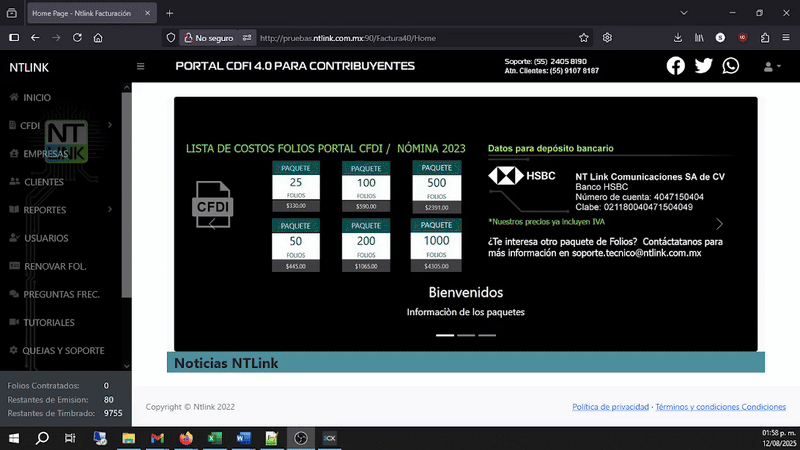Open Términos y condiciones link
The height and width of the screenshot is (450, 800).
click(720, 407)
